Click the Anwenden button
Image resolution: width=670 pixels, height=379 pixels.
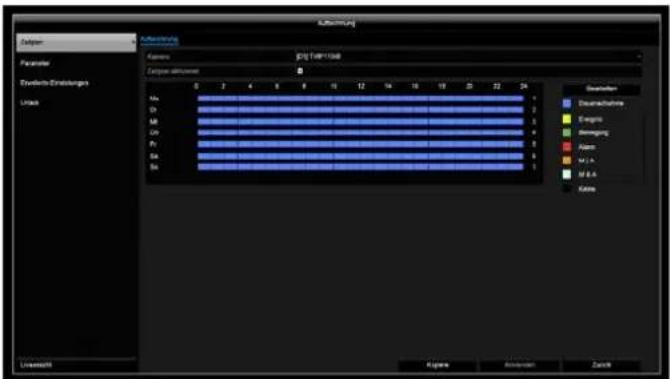point(520,365)
